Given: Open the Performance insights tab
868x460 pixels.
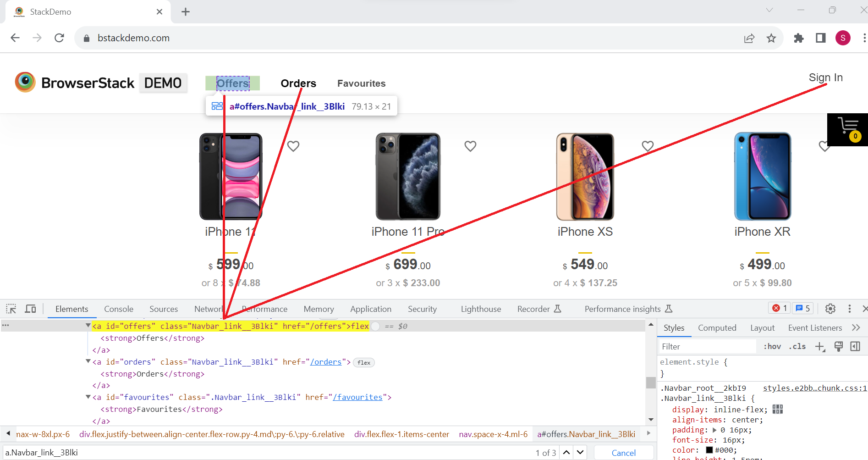Looking at the screenshot, I should (x=628, y=309).
